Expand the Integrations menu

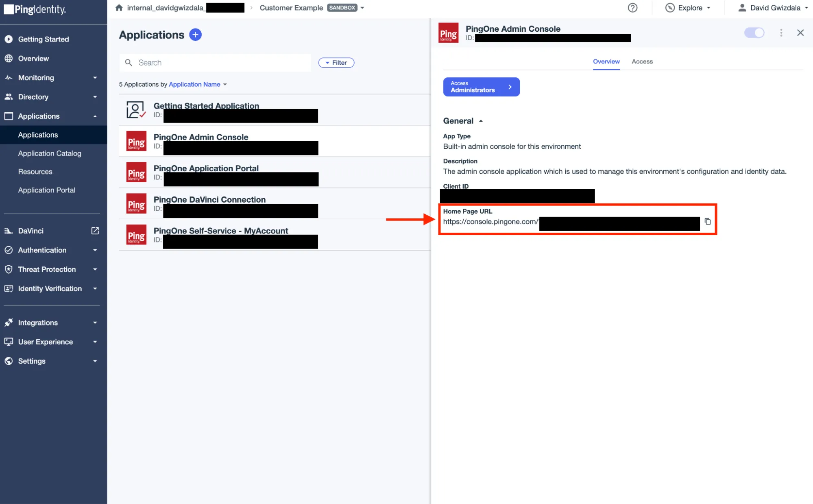(x=95, y=323)
